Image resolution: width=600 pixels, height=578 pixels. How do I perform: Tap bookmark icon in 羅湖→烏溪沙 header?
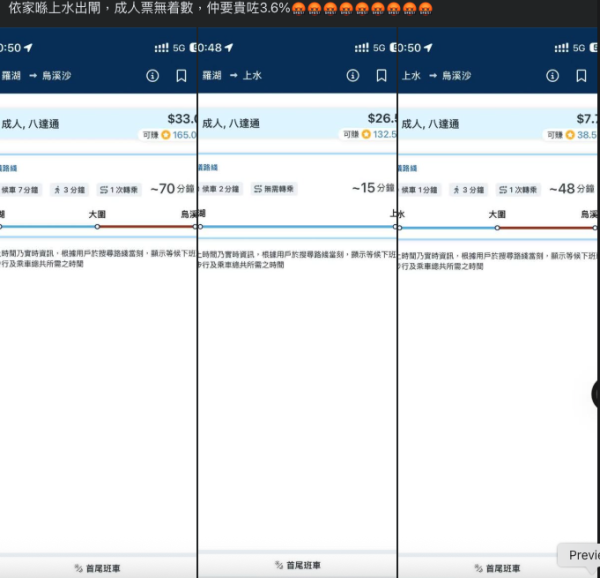coord(181,76)
